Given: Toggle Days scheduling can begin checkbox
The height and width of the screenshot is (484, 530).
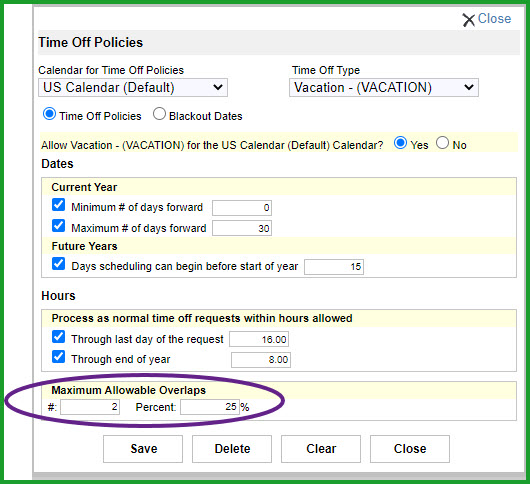Looking at the screenshot, I should (58, 264).
